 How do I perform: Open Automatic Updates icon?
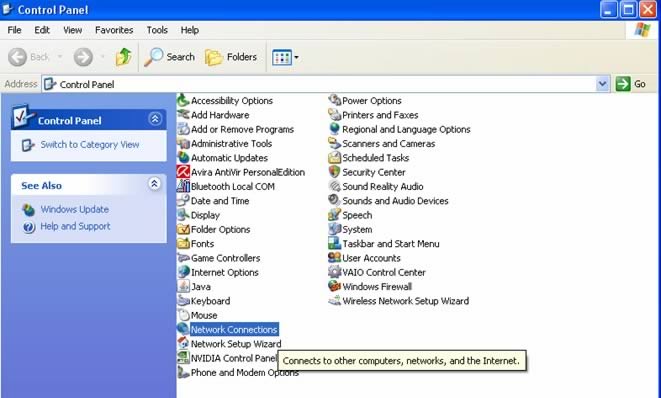pos(183,158)
